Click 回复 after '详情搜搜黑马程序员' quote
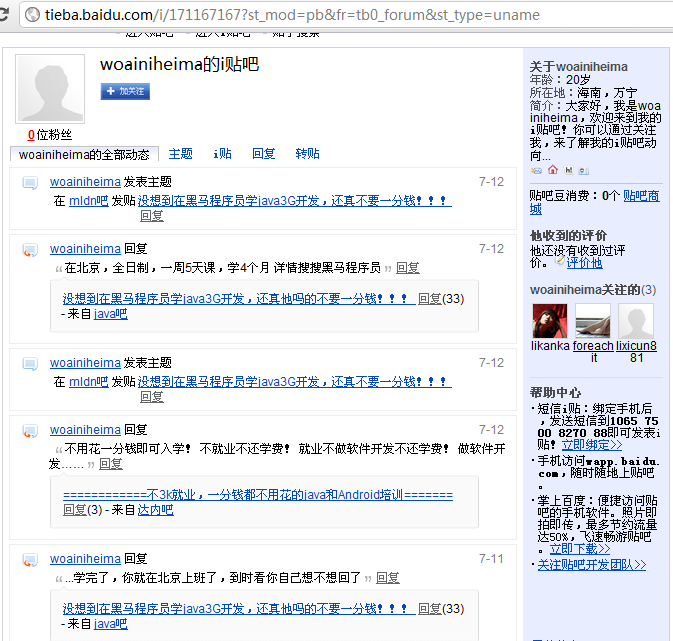This screenshot has width=673, height=641. coord(407,268)
